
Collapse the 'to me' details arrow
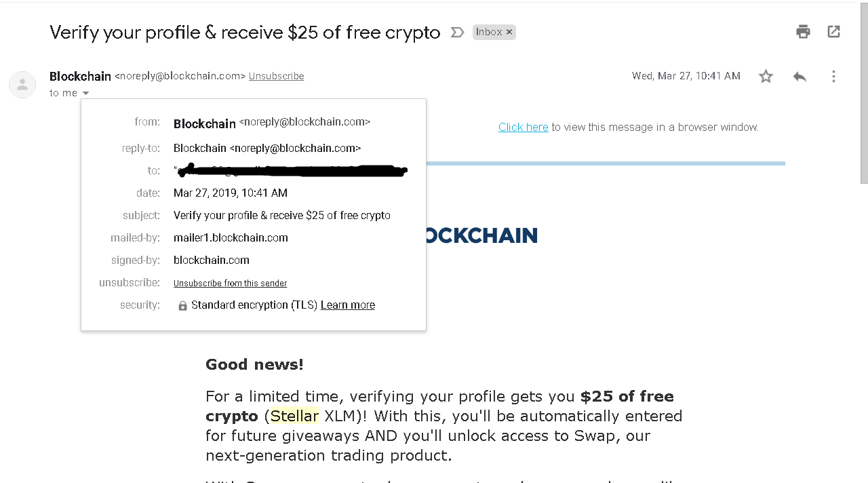(85, 93)
